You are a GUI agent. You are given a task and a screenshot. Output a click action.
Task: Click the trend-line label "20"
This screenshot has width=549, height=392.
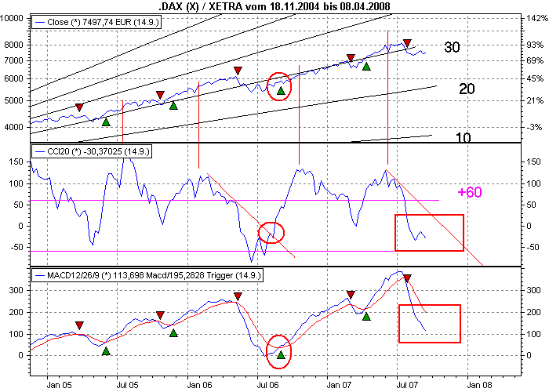[467, 89]
